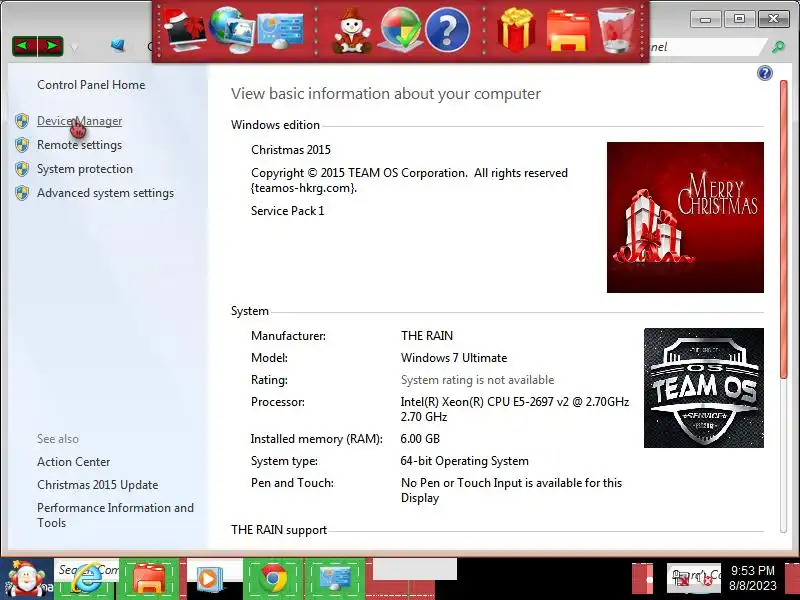This screenshot has height=600, width=800.
Task: Open Advanced system settings link
Action: (x=105, y=193)
